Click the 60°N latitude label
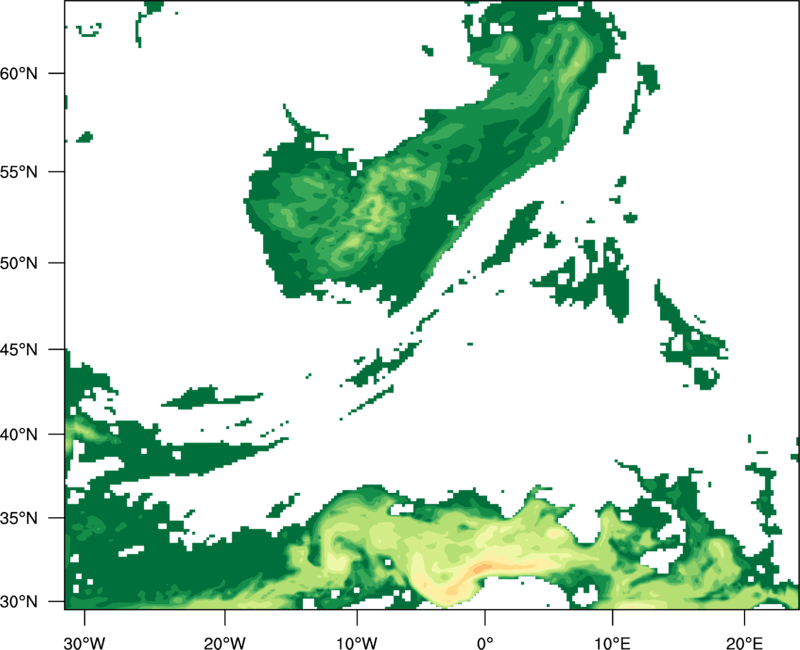 point(19,73)
